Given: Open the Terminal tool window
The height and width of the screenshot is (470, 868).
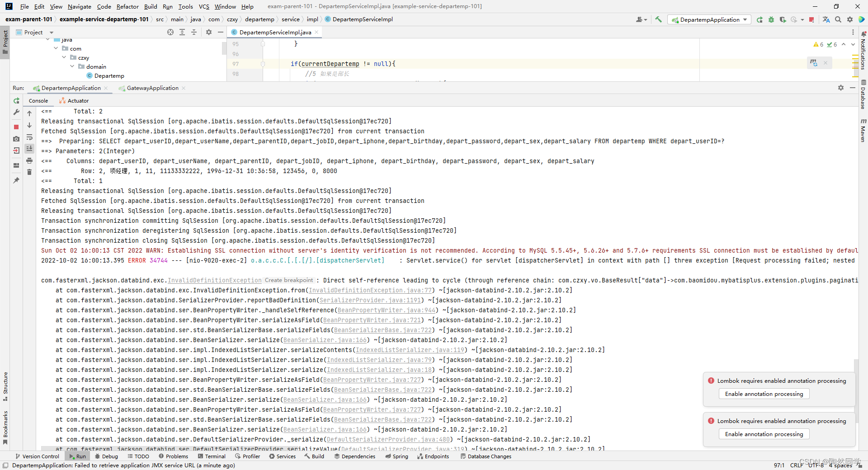Looking at the screenshot, I should [211, 456].
